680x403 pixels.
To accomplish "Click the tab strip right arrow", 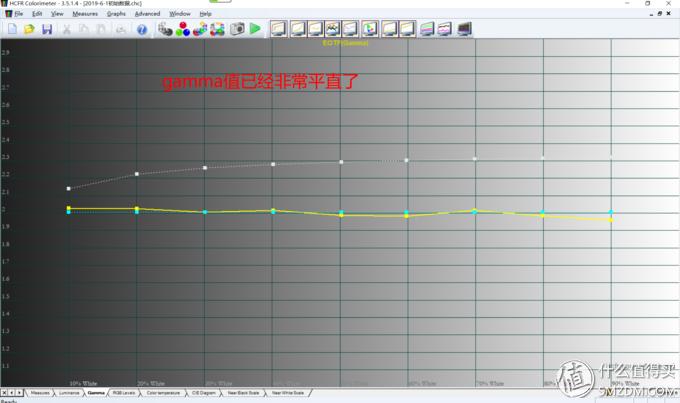I will [x=19, y=393].
